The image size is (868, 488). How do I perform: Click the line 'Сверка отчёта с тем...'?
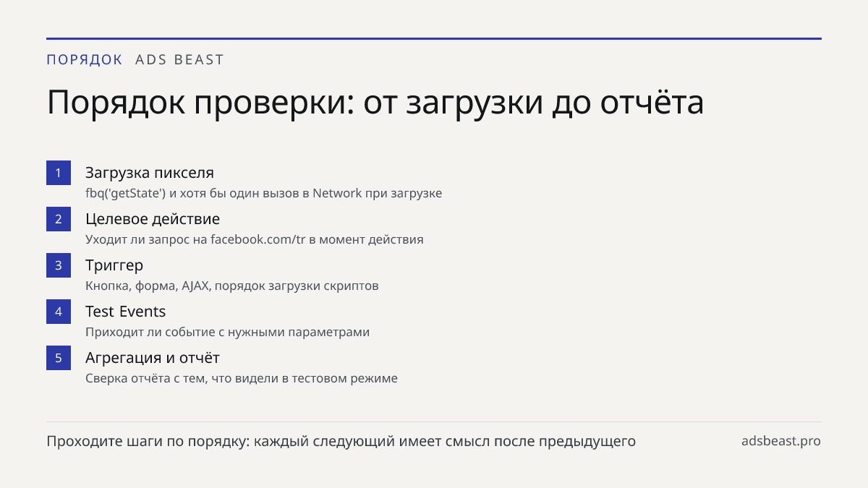tap(242, 379)
